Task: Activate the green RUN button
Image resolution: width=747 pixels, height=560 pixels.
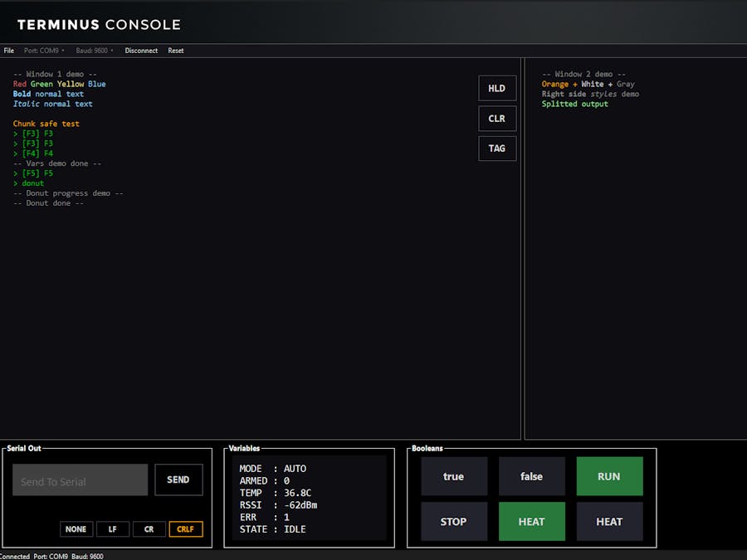Action: point(609,476)
